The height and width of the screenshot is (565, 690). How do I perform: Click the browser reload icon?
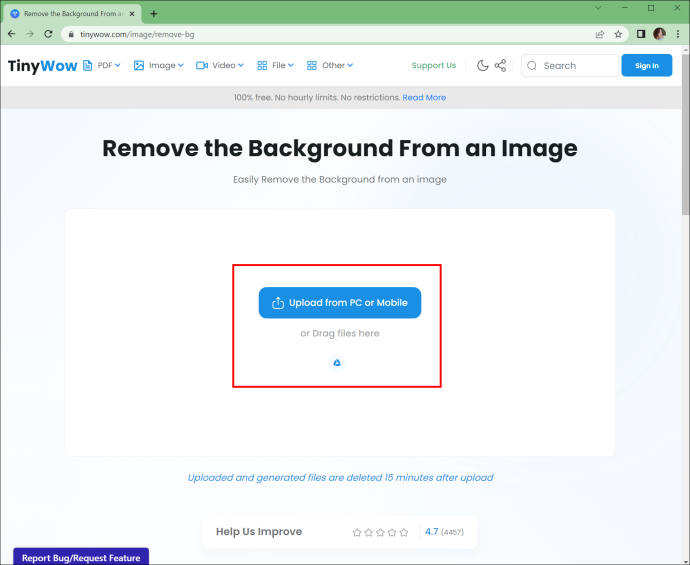pyautogui.click(x=48, y=34)
